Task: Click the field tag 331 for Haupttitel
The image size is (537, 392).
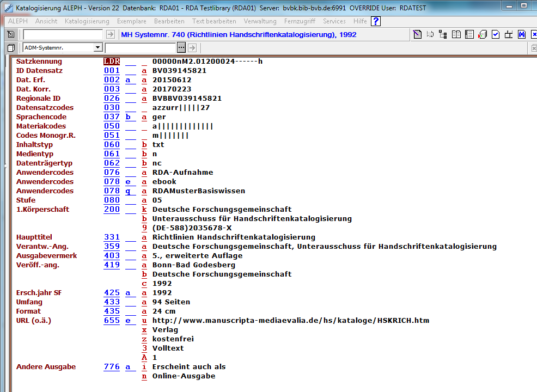Action: 112,237
